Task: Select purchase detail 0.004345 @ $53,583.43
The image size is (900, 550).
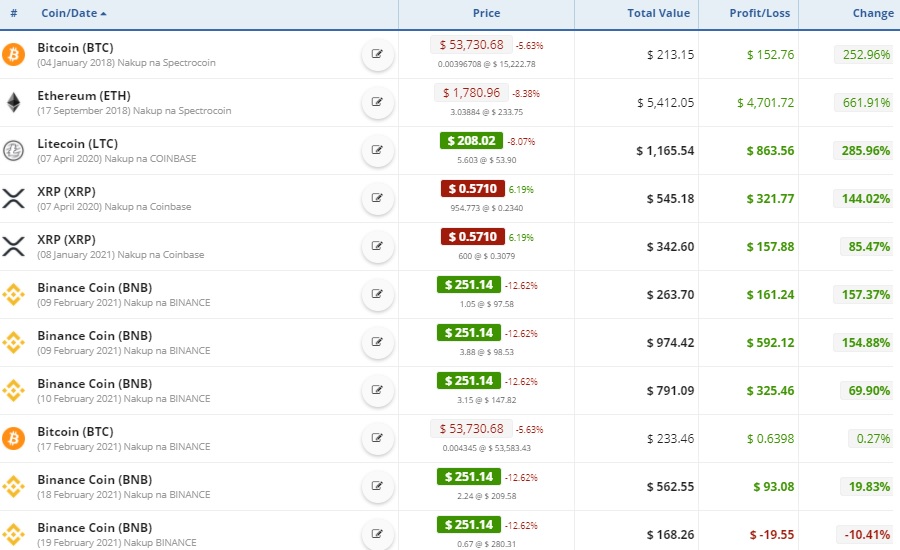Action: 486,448
